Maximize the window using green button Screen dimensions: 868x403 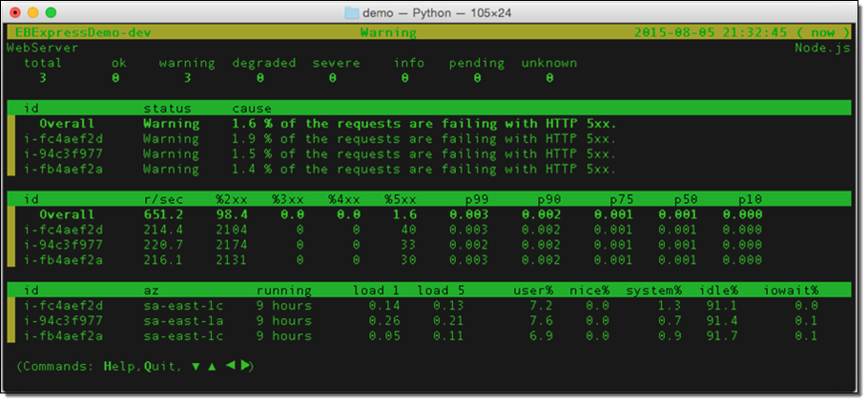(x=52, y=13)
